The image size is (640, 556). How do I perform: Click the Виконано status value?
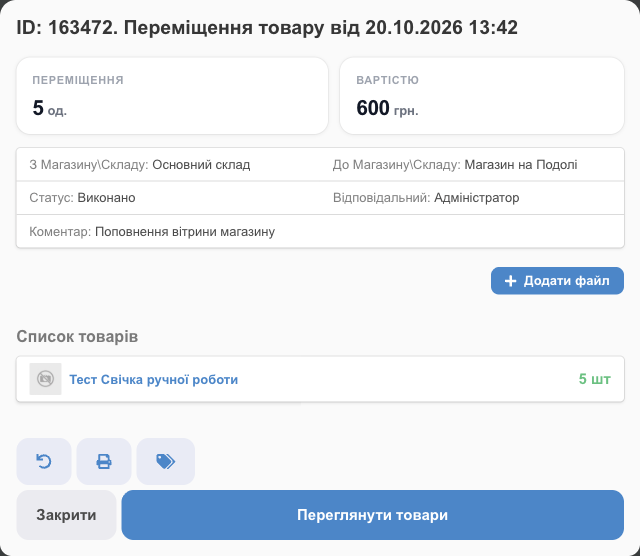click(x=107, y=198)
